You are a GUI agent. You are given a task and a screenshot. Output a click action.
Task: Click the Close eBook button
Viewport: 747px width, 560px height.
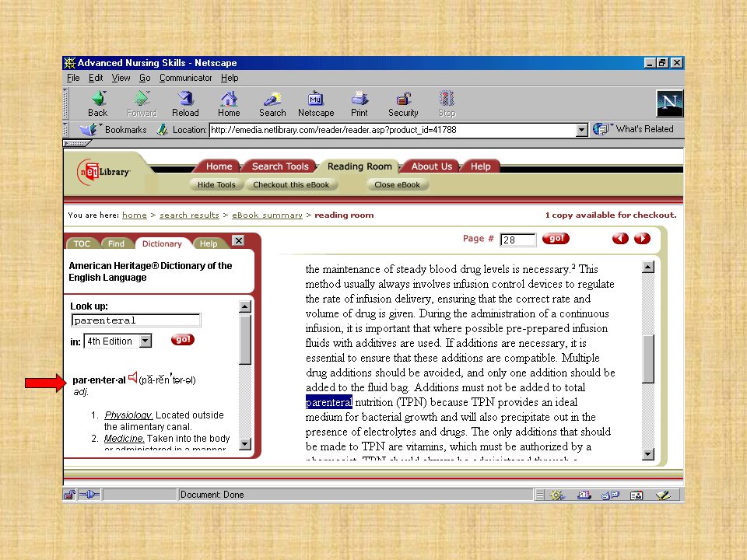(398, 185)
